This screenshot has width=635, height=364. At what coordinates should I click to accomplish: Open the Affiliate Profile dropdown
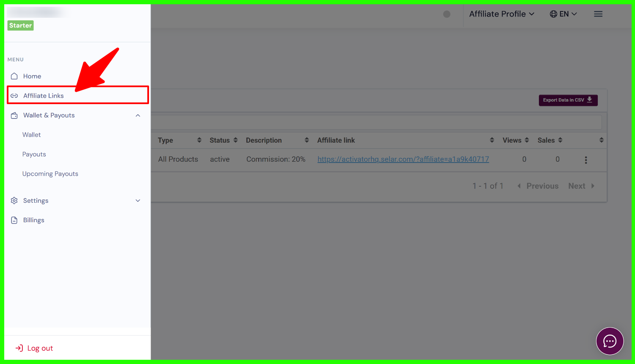(501, 14)
